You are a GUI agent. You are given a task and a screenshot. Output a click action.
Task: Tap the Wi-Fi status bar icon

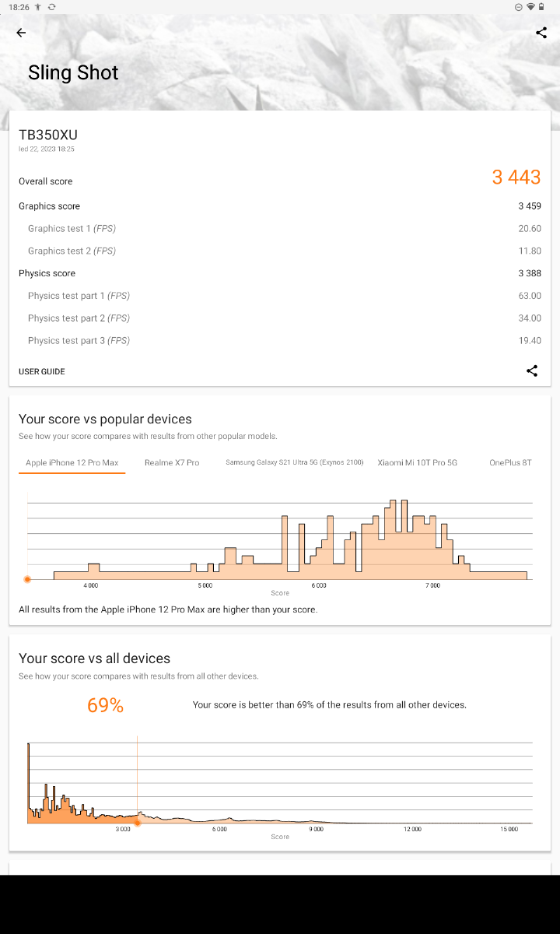(x=530, y=7)
